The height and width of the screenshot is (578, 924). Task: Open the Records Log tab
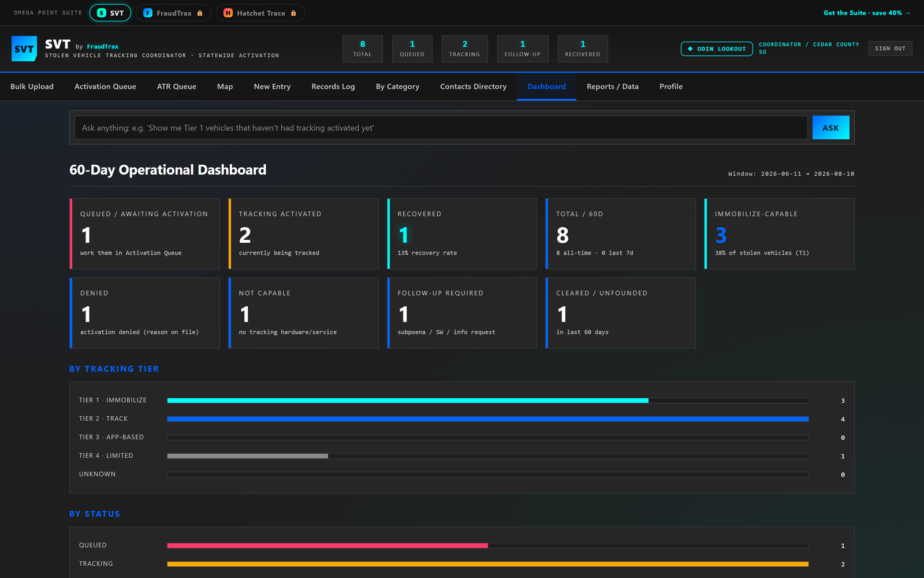tap(333, 87)
